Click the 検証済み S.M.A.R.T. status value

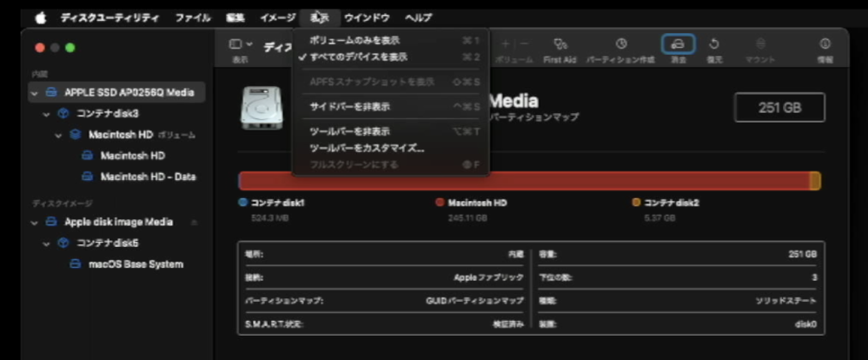tap(508, 324)
